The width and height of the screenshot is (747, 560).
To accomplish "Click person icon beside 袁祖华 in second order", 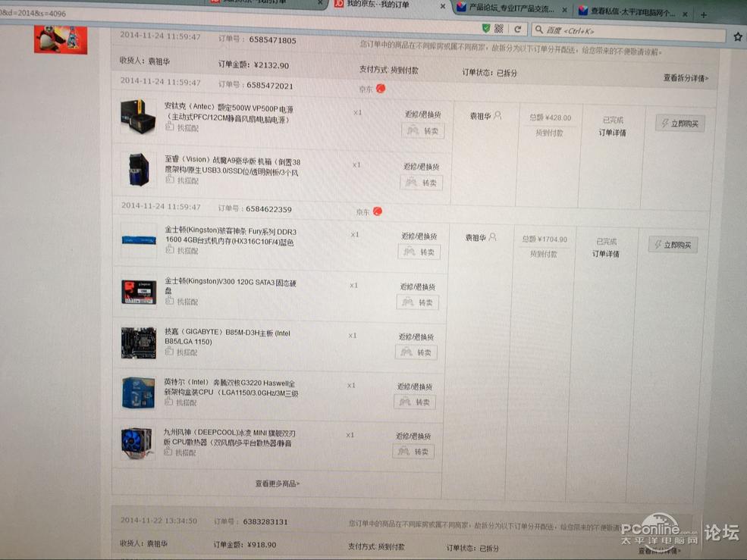I will [493, 236].
